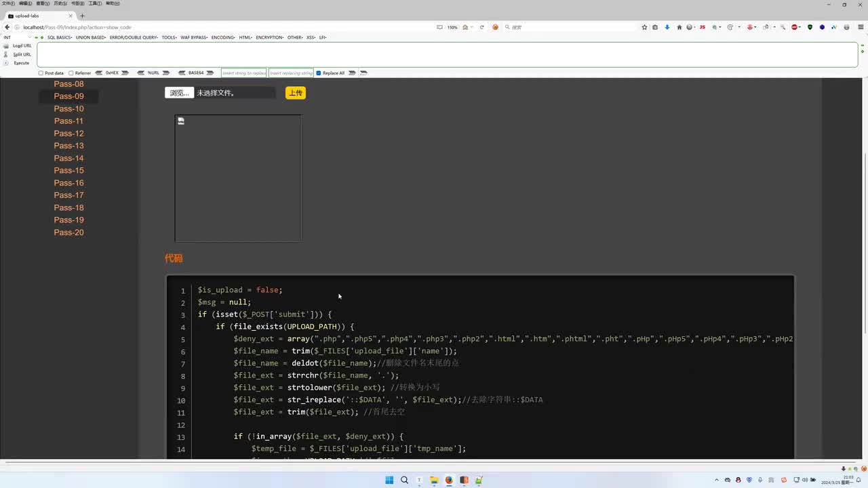Click the right arrow beside 0xHEX

coord(125,73)
